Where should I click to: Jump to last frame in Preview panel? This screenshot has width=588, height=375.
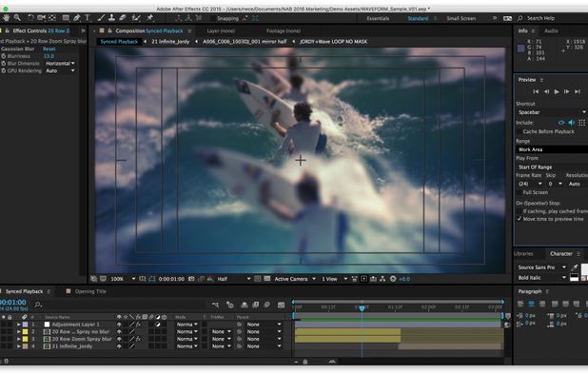[x=578, y=91]
